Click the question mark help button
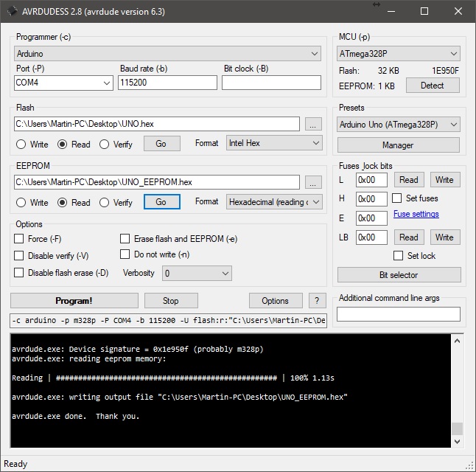476x472 pixels. tap(317, 300)
